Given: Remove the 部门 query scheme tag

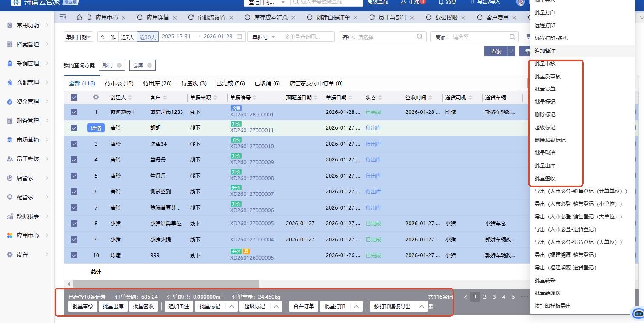Looking at the screenshot, I should 119,65.
